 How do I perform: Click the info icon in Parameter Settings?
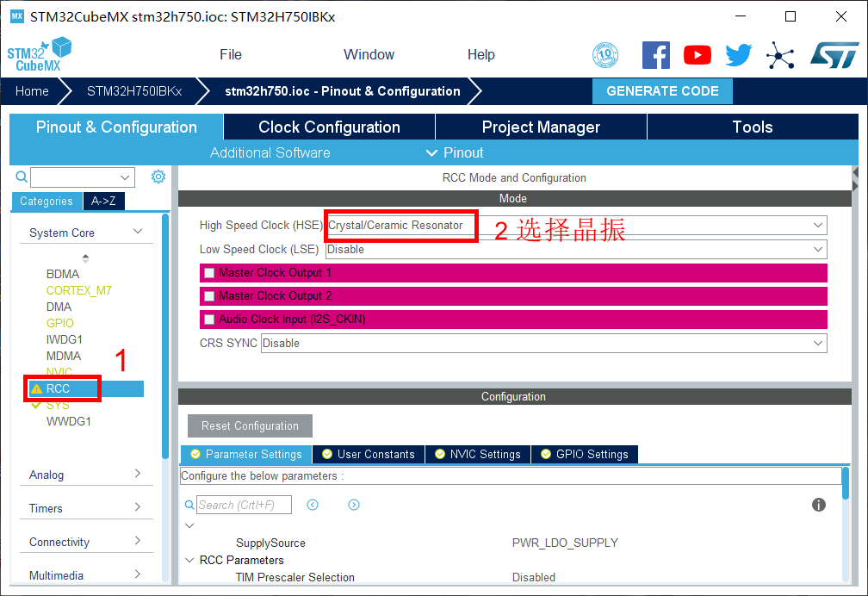point(819,505)
